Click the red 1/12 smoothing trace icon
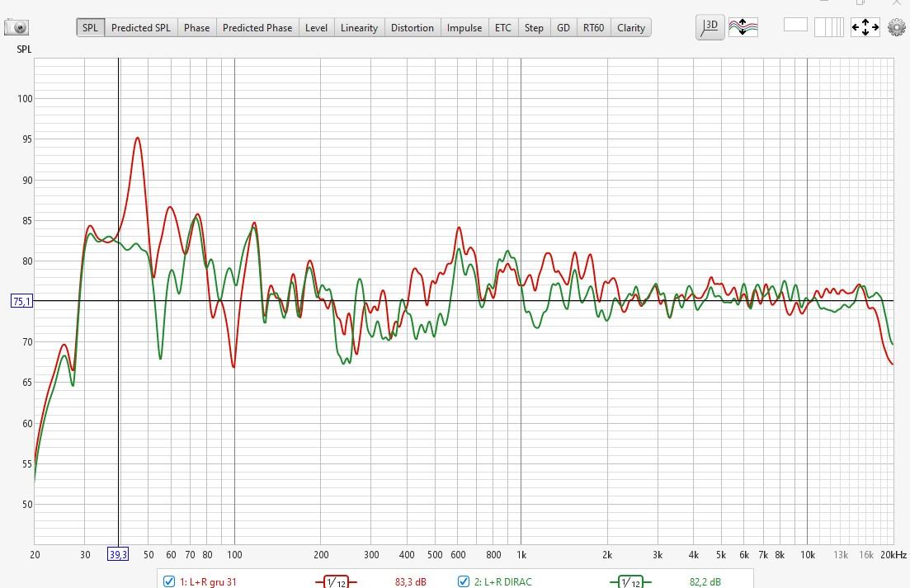 [x=336, y=582]
